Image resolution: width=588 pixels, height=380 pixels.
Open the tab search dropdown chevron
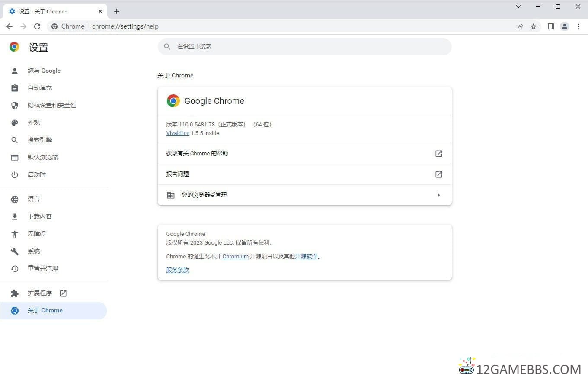coord(518,6)
